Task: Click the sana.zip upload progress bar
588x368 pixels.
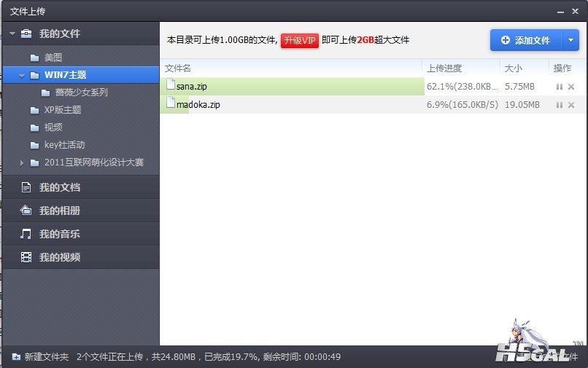Action: (292, 87)
